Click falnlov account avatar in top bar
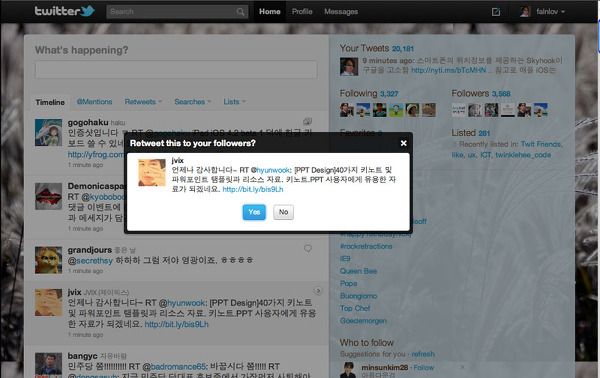Image resolution: width=600 pixels, height=378 pixels. tap(525, 11)
